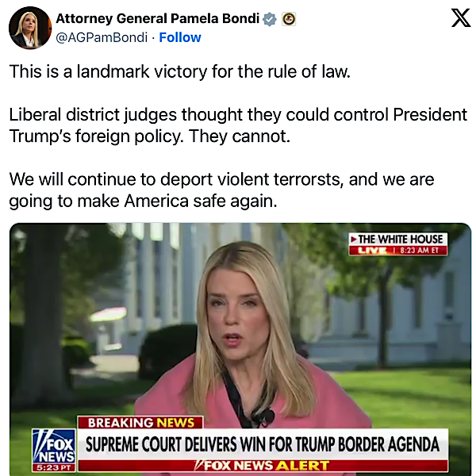Click the BREAKING NEWS banner
476x476 pixels.
click(x=140, y=423)
